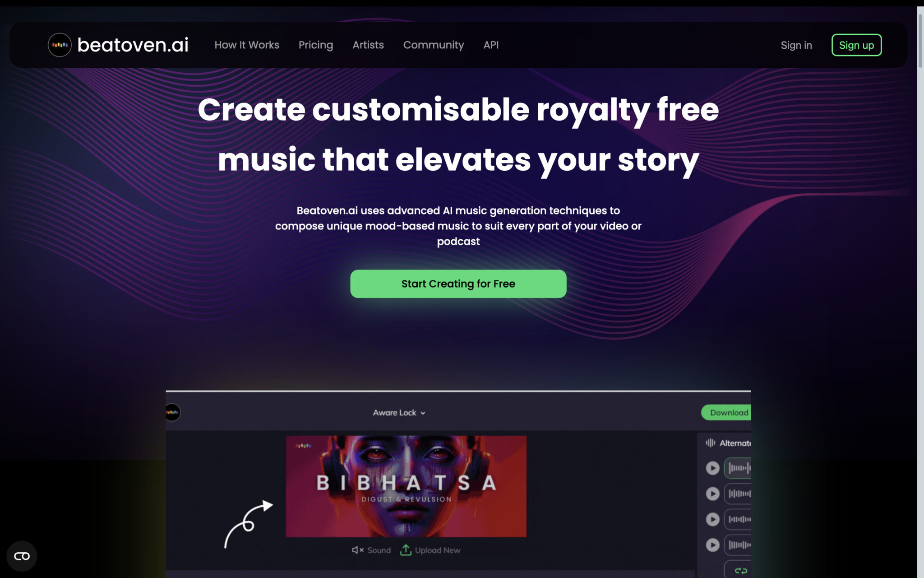Click the Alternate waveform icon
The height and width of the screenshot is (578, 924).
click(710, 443)
